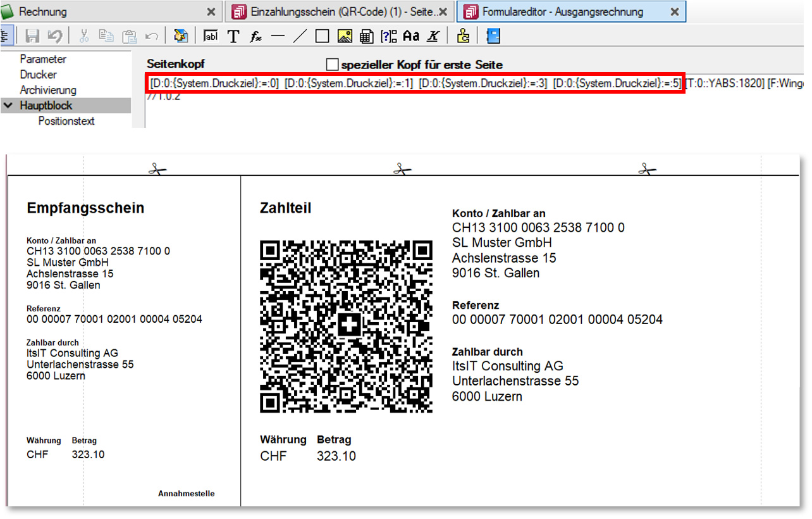
Task: Insert a horizontal line element
Action: pos(278,36)
